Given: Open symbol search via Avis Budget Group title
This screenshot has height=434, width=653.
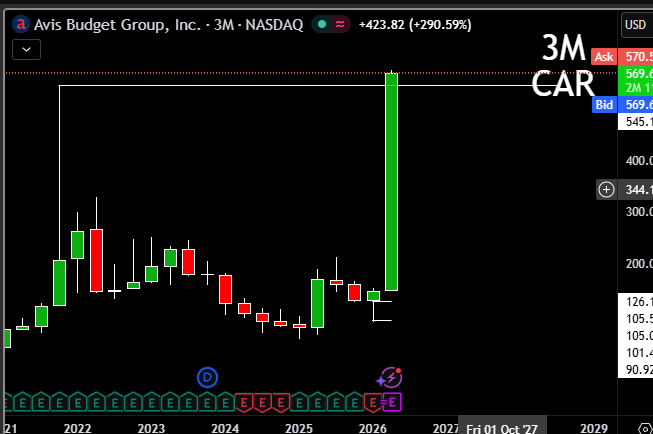Looking at the screenshot, I should tap(168, 25).
